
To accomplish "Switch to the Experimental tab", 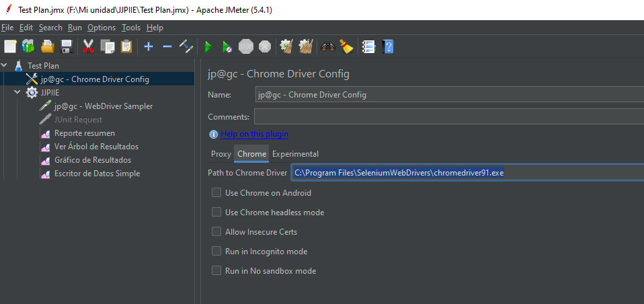I will click(x=295, y=154).
